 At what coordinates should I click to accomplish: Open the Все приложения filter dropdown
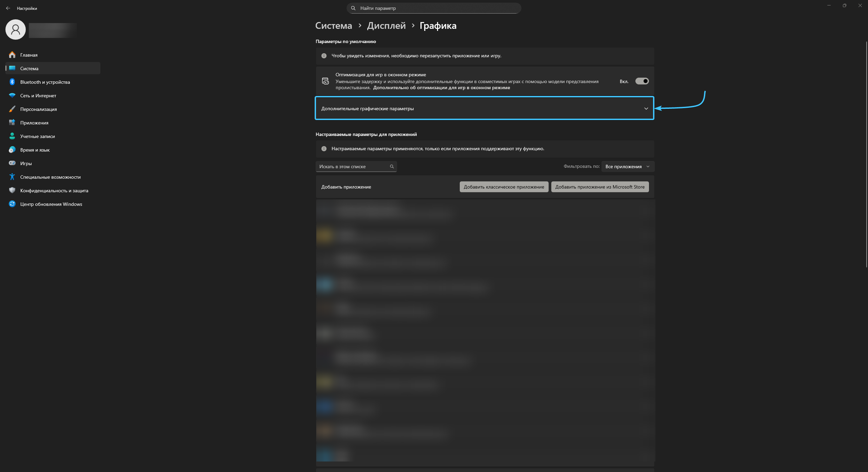coord(627,166)
